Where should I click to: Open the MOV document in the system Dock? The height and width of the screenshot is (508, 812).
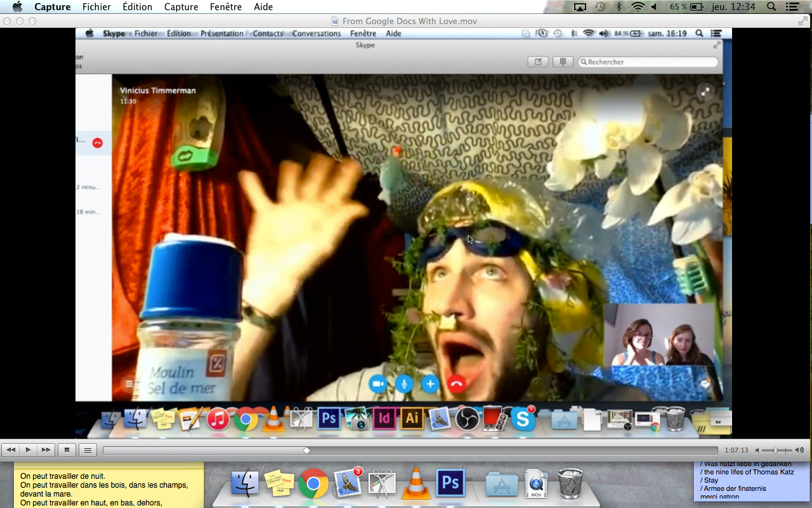pyautogui.click(x=536, y=484)
